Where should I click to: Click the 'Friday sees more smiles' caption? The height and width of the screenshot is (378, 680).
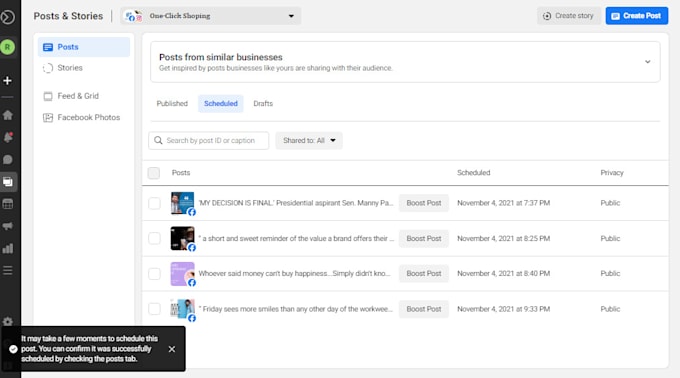point(295,309)
